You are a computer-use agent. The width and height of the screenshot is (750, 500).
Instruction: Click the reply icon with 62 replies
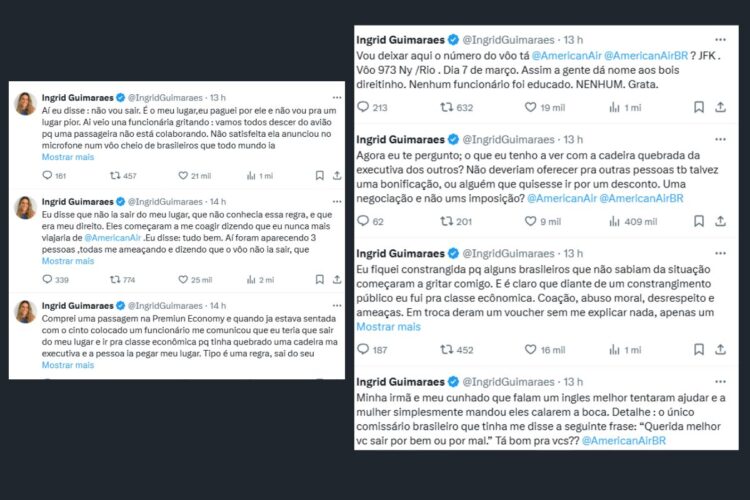(364, 221)
